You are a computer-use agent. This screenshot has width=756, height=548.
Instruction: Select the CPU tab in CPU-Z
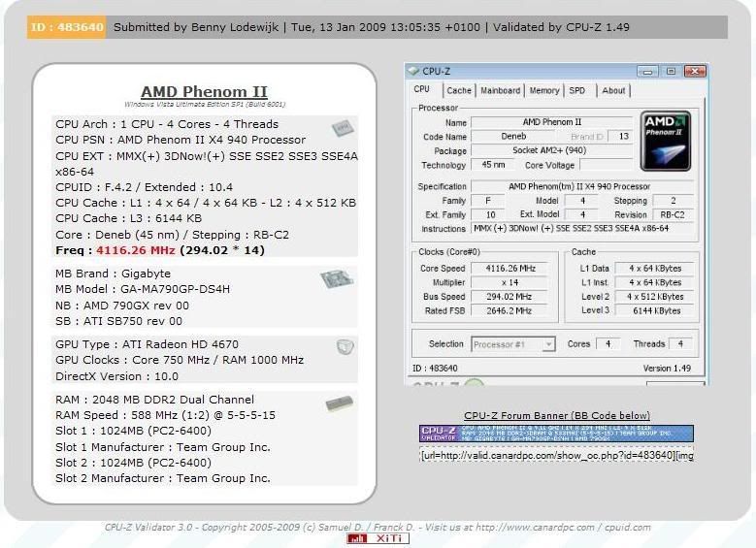[422, 89]
